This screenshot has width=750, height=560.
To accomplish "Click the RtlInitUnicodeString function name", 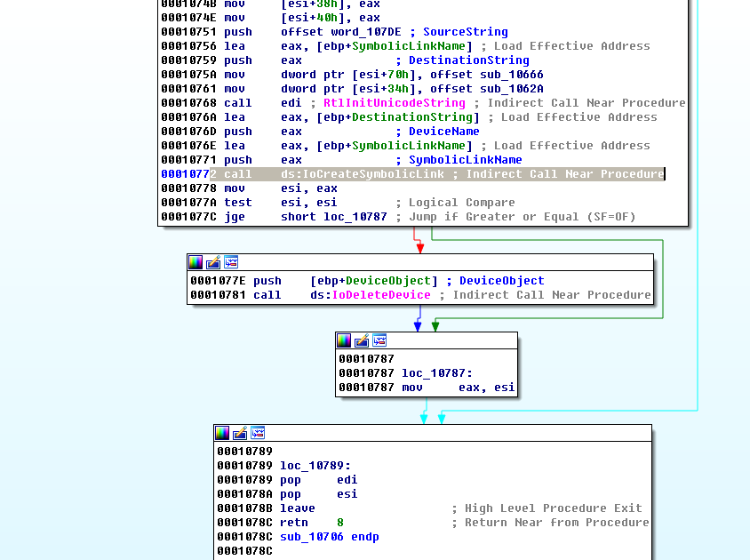I will click(x=395, y=103).
